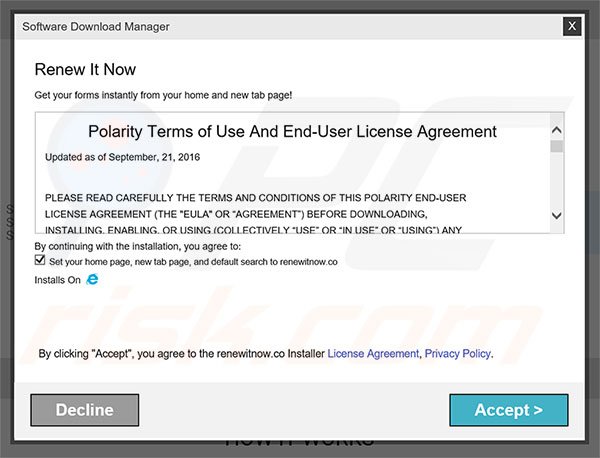This screenshot has height=458, width=600.
Task: Click the Polarity Terms of Use agreement title
Action: (x=292, y=131)
